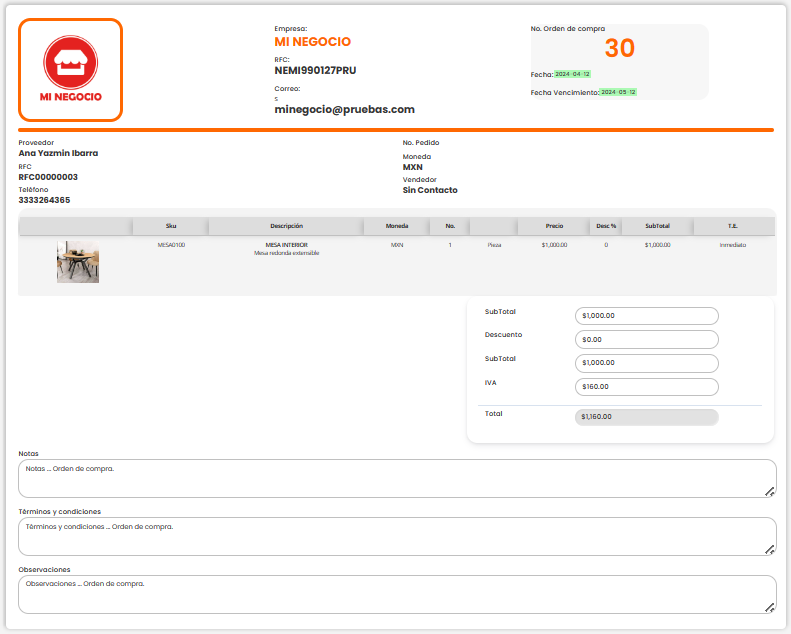
Task: Focus the Observaciones text area
Action: coord(390,594)
